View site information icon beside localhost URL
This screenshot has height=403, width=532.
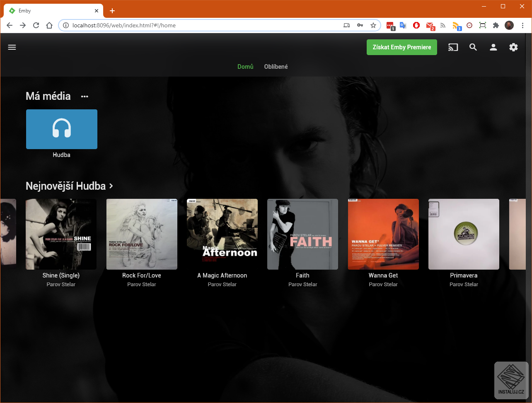[65, 25]
